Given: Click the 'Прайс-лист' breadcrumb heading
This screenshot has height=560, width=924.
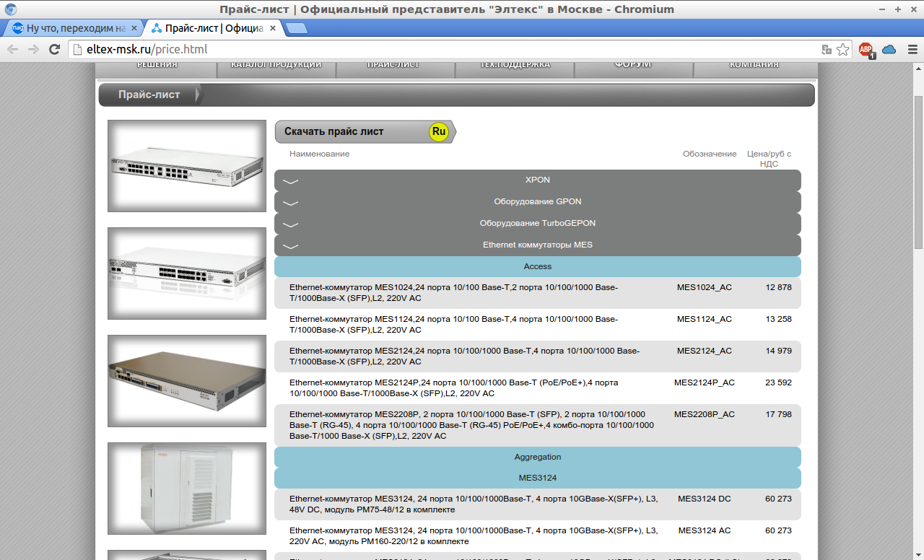Looking at the screenshot, I should point(149,95).
